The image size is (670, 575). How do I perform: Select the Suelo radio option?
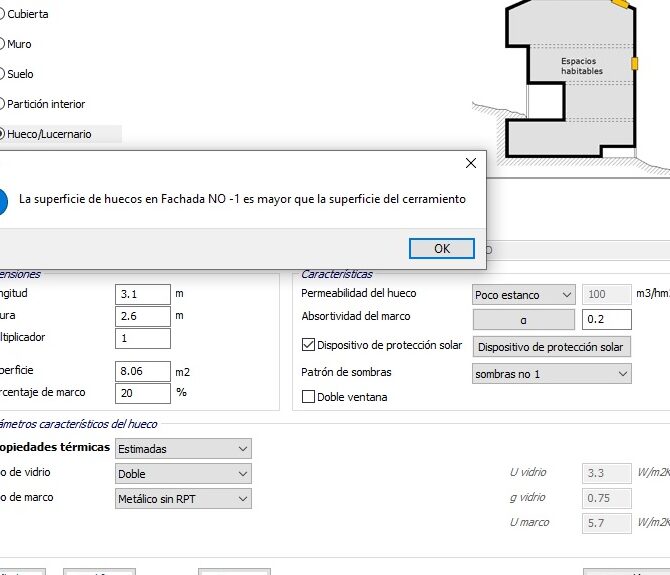coord(16,74)
